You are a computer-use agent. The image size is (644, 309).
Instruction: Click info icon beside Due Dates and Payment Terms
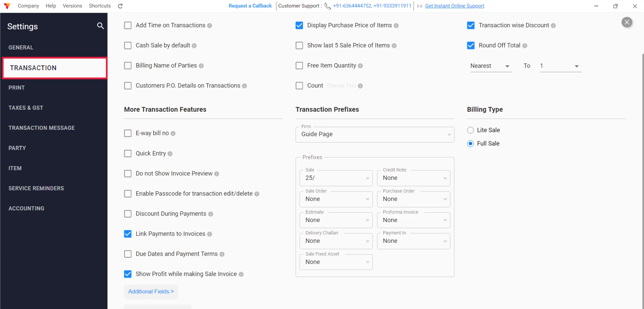(222, 254)
